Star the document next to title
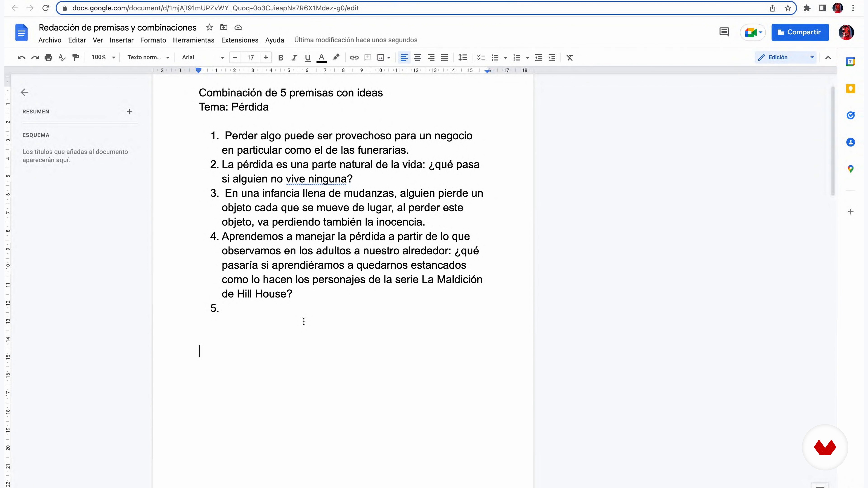The image size is (868, 488). pyautogui.click(x=210, y=27)
